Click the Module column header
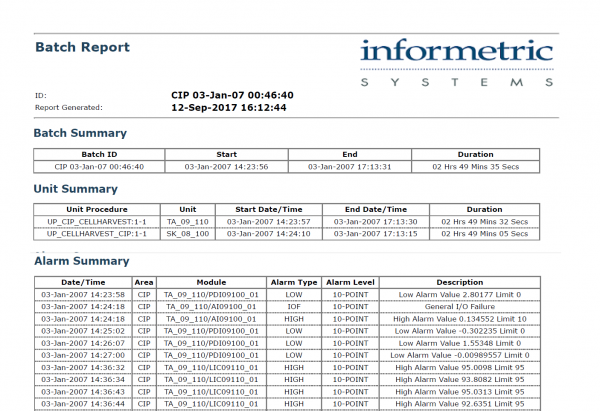The width and height of the screenshot is (600, 411). pyautogui.click(x=211, y=282)
